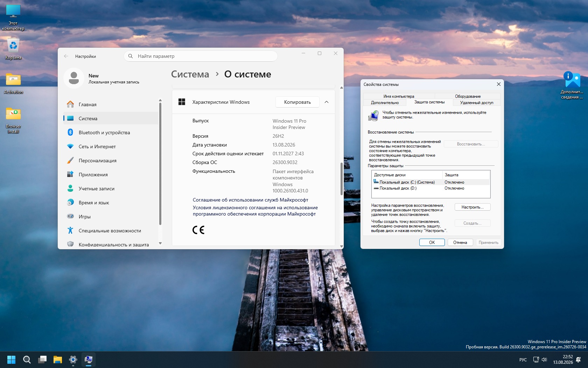Switch to the Оборудование tab
This screenshot has width=588, height=368.
pos(468,96)
